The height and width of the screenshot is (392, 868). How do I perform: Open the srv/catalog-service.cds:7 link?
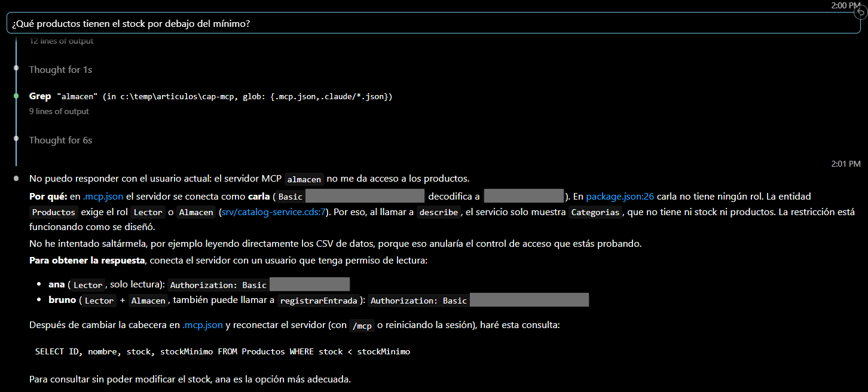click(x=274, y=212)
